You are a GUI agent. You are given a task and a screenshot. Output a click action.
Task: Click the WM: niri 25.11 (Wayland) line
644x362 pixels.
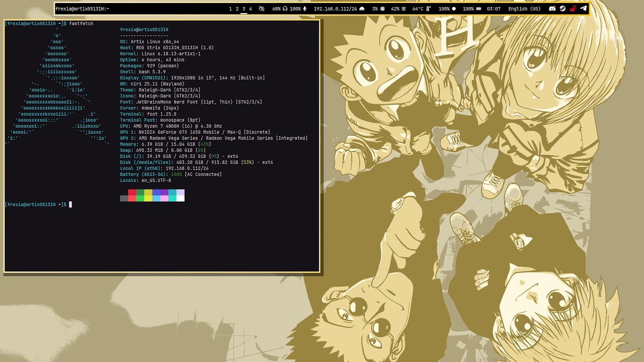coord(152,84)
